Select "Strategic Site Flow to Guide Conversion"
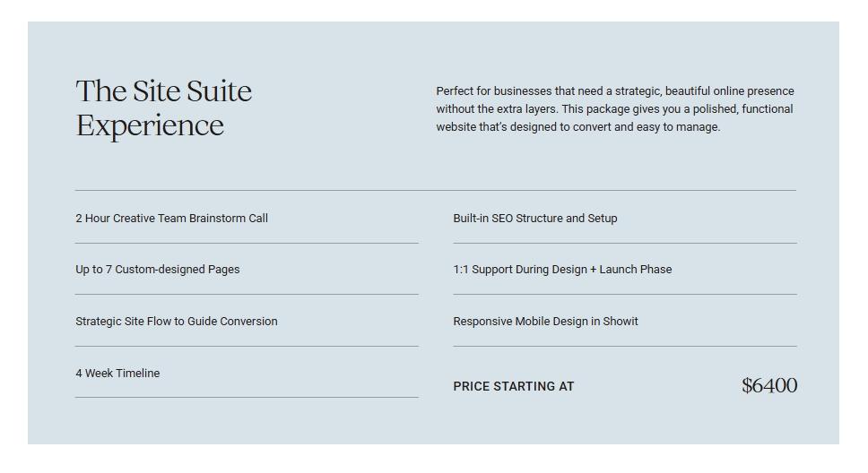Image resolution: width=868 pixels, height=473 pixels. point(176,322)
